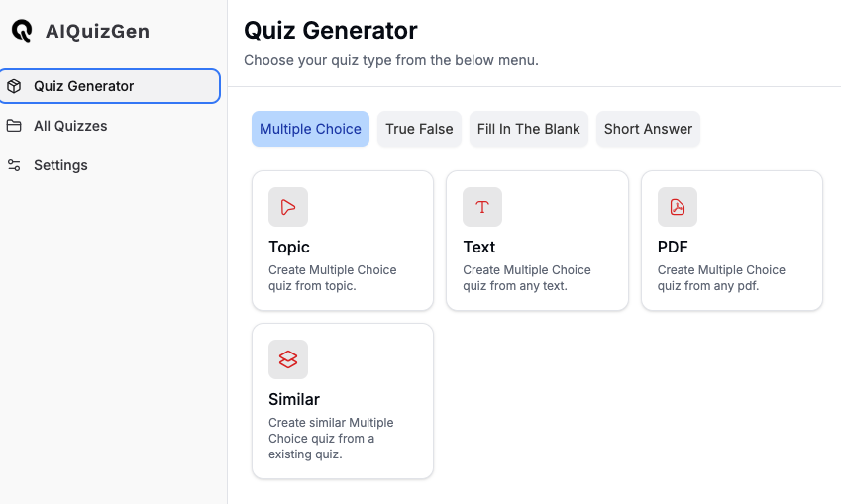Screen dimensions: 841x504
Task: Select the Multiple Choice quiz type tab
Action: [x=310, y=129]
